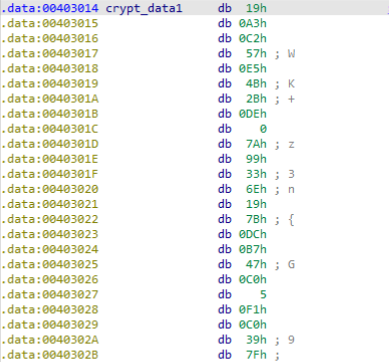
Task: Select byte value 2Bh
Action: click(256, 99)
